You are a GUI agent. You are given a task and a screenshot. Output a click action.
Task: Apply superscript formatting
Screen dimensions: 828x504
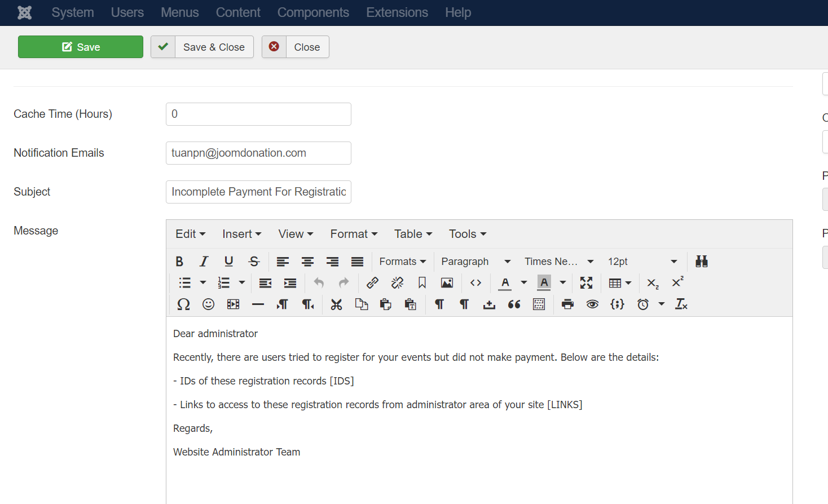coord(677,283)
